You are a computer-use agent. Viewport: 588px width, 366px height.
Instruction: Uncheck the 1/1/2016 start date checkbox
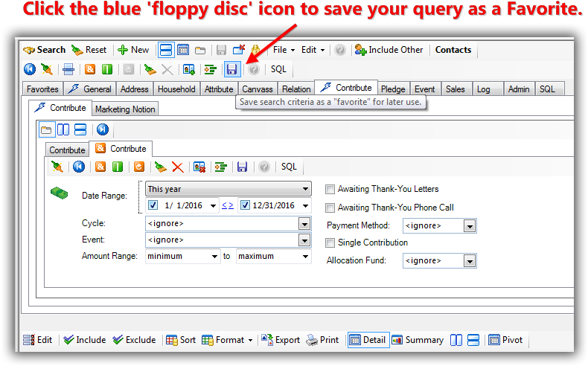[x=153, y=205]
